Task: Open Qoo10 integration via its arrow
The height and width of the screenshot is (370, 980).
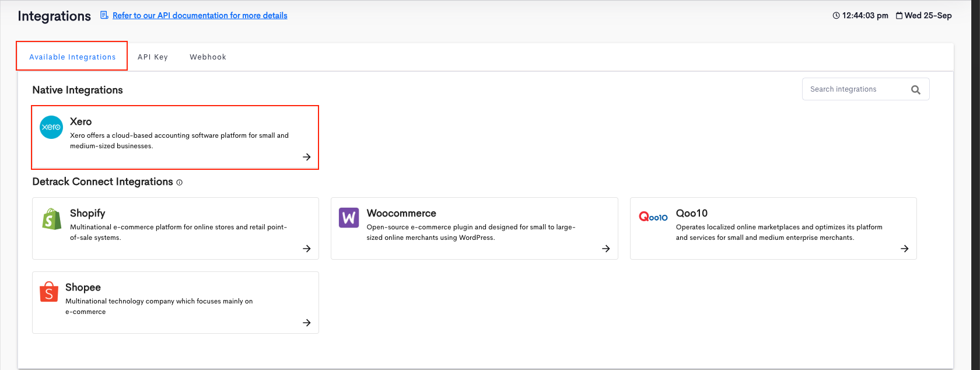Action: [x=905, y=249]
